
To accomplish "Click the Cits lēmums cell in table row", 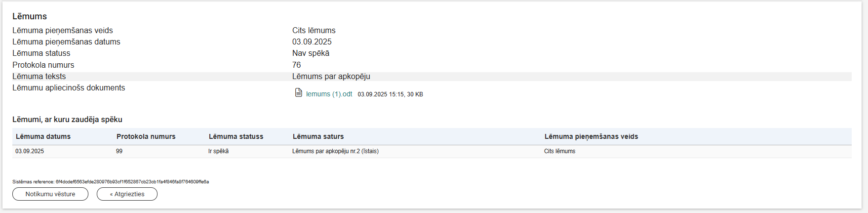I will 559,151.
